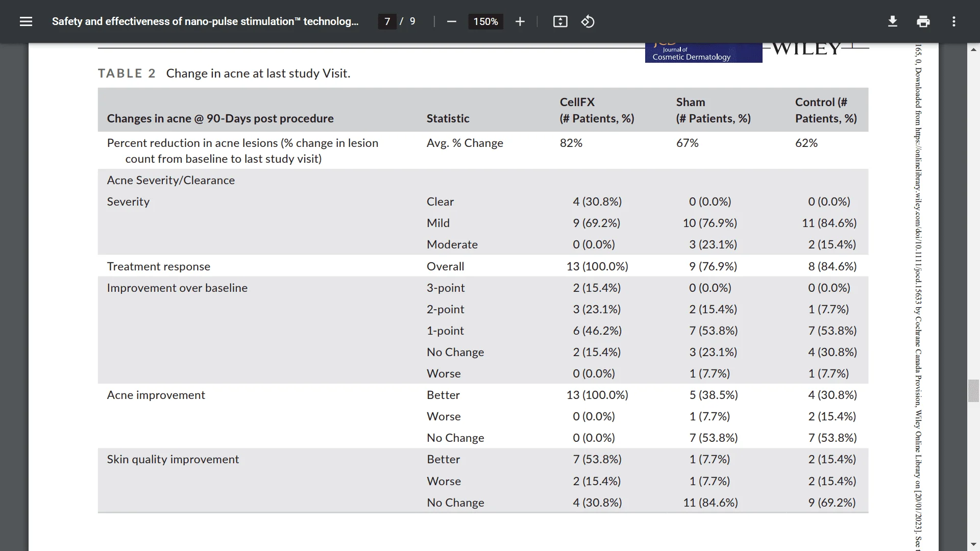Click the '8 (84.6%)' Overall Control value

832,266
